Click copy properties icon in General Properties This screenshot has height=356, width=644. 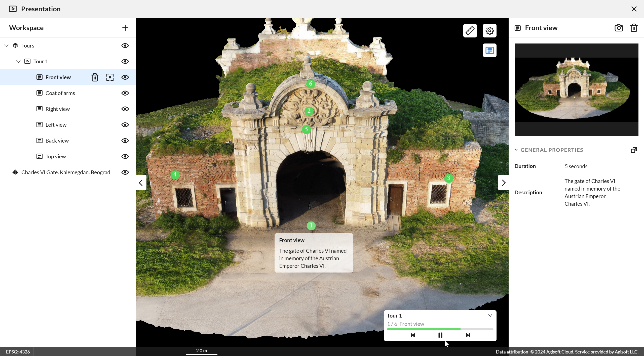click(634, 150)
